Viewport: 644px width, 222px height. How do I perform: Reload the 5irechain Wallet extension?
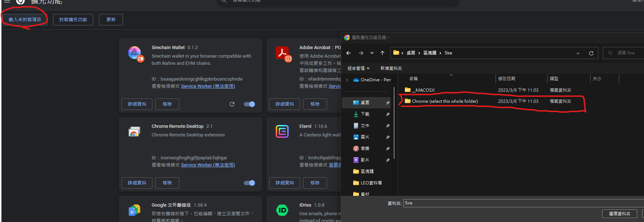click(232, 104)
